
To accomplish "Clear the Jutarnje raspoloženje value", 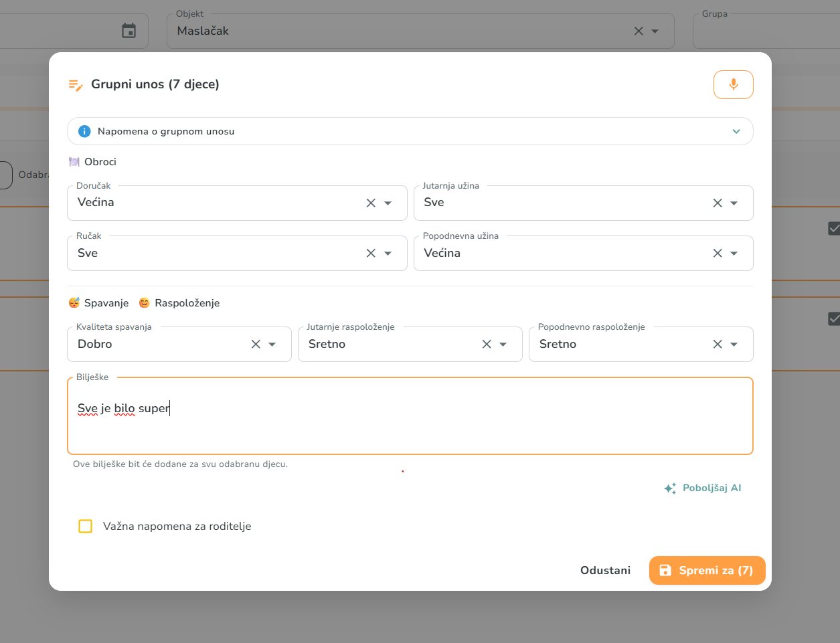I will pyautogui.click(x=487, y=344).
